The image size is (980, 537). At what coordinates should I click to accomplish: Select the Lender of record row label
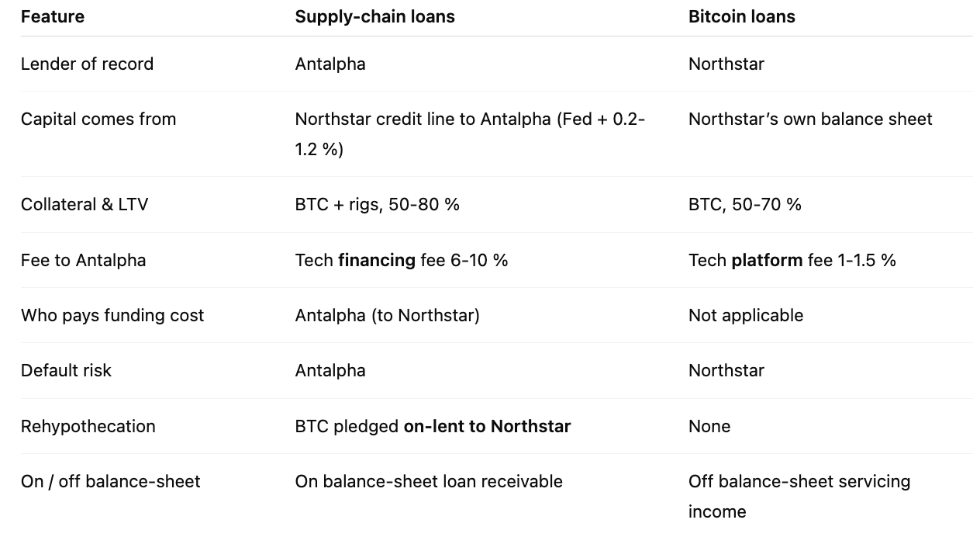(87, 64)
